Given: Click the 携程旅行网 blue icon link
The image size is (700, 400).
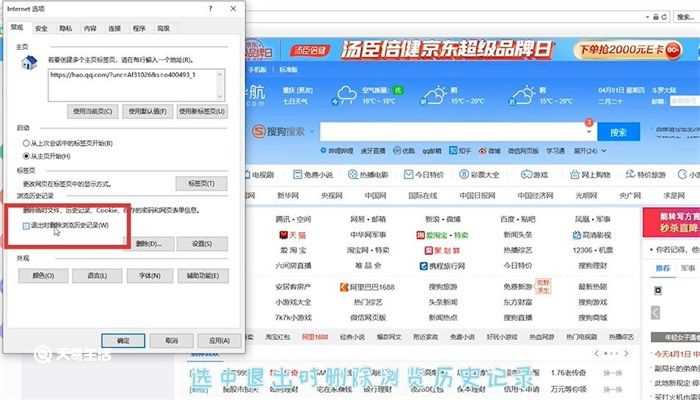Looking at the screenshot, I should coord(443,267).
